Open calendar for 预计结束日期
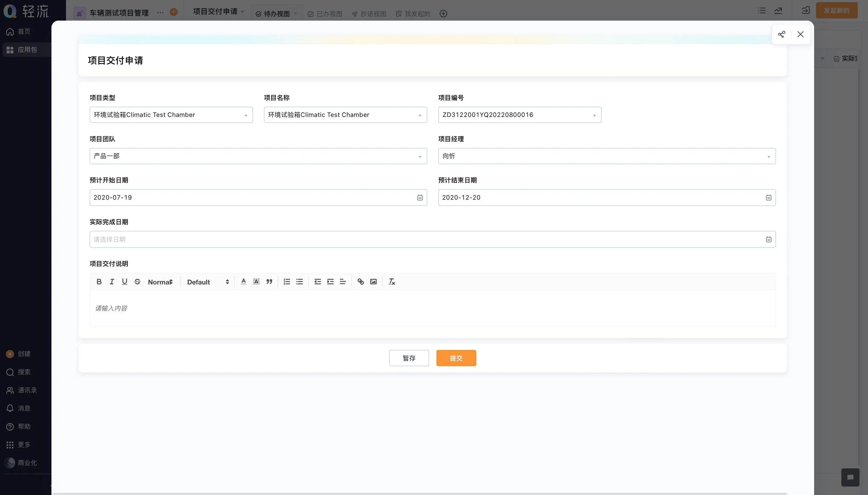The image size is (868, 495). coord(768,198)
